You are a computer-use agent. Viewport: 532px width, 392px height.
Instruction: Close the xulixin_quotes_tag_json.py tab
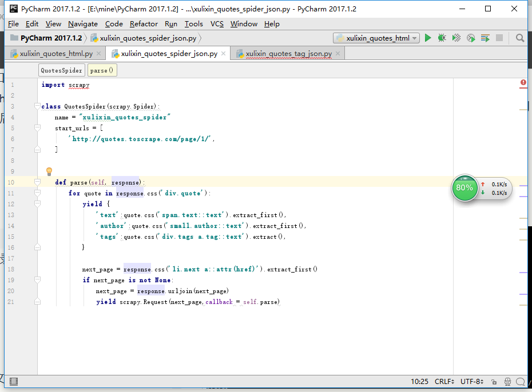coord(338,54)
